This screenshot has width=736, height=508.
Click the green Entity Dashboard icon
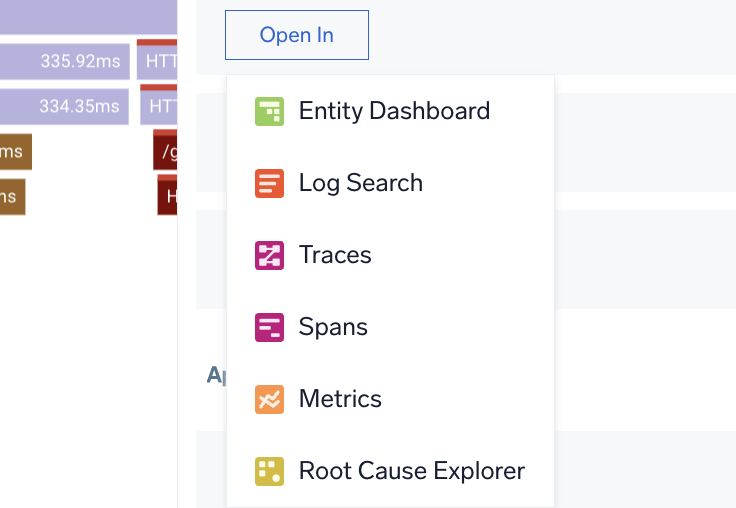pyautogui.click(x=269, y=111)
